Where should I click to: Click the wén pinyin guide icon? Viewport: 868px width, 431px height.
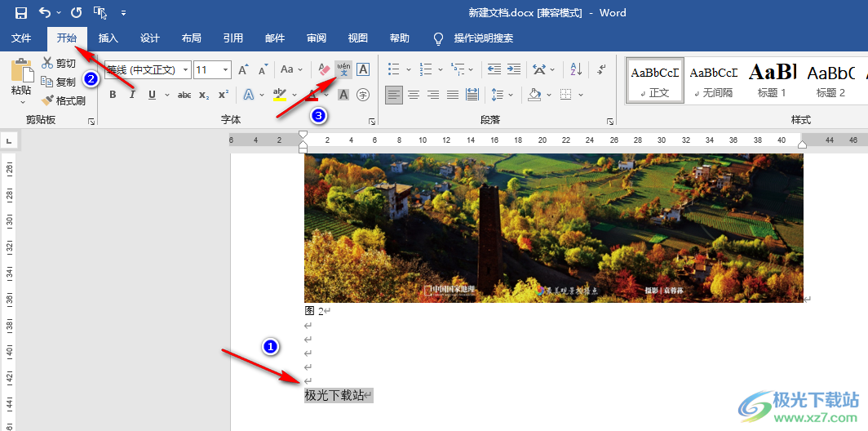point(343,70)
